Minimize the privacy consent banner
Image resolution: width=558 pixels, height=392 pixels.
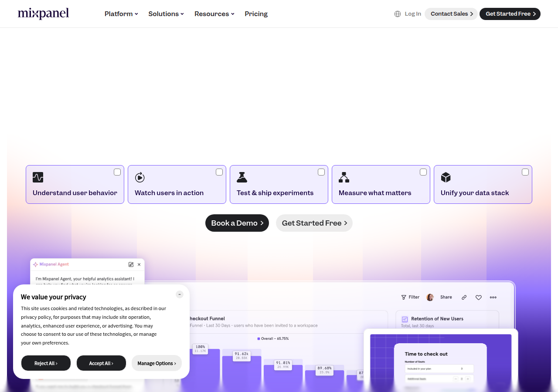[180, 294]
